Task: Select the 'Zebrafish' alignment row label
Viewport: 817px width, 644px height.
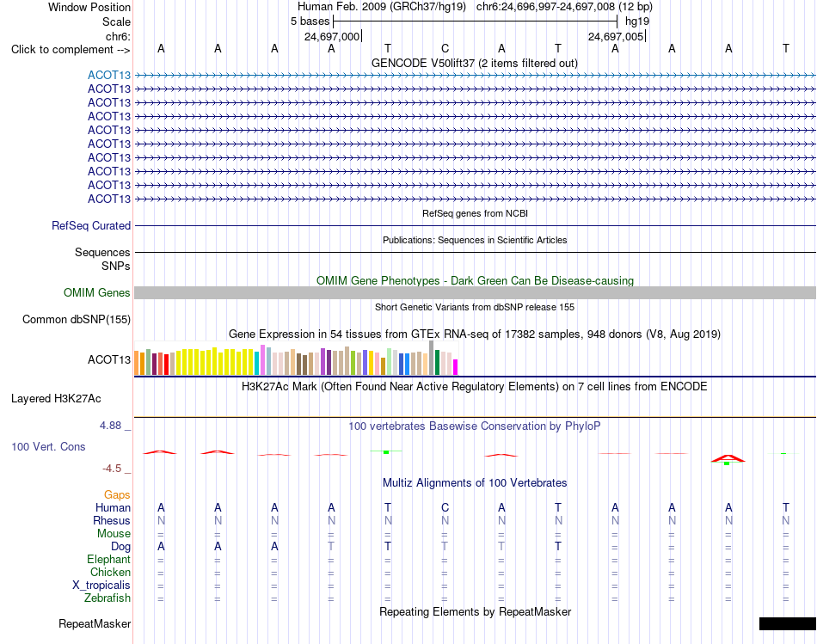Action: 107,598
